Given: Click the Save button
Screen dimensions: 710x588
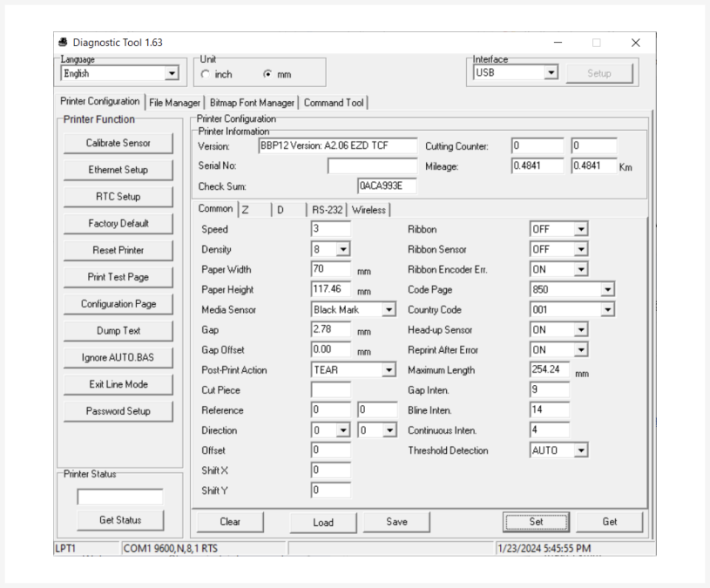Looking at the screenshot, I should pos(396,522).
